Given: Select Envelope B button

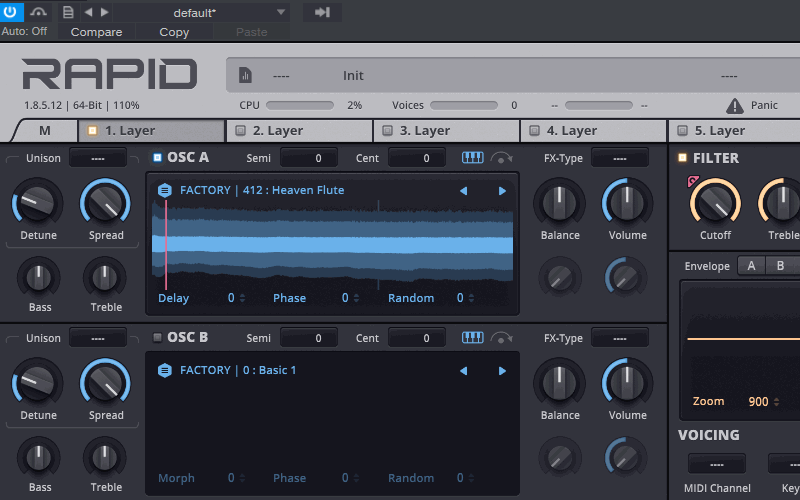Looking at the screenshot, I should pos(780,266).
